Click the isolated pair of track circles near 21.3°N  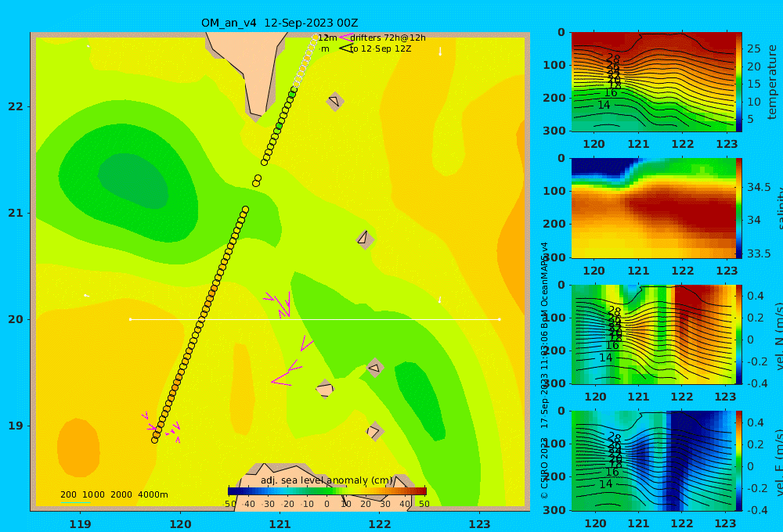click(x=257, y=181)
